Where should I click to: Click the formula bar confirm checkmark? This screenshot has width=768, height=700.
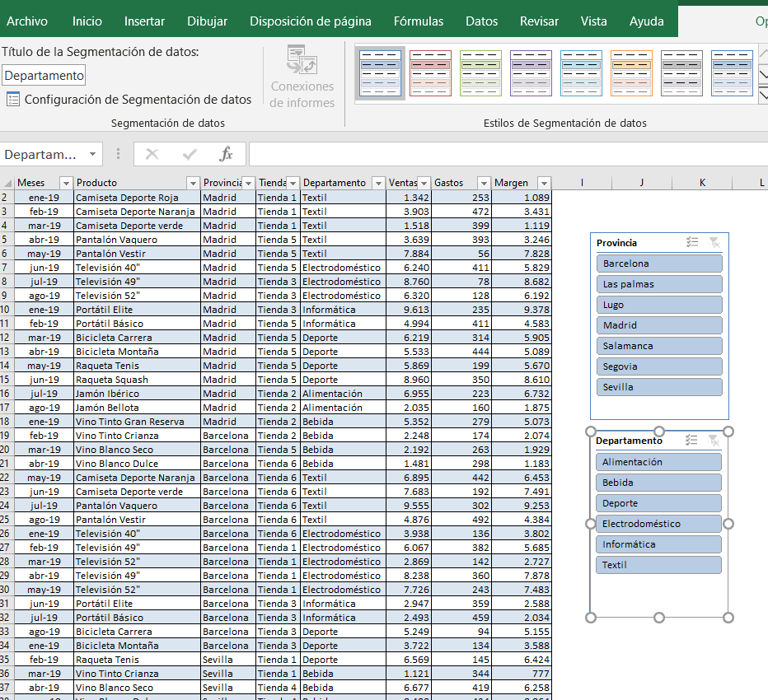[190, 155]
